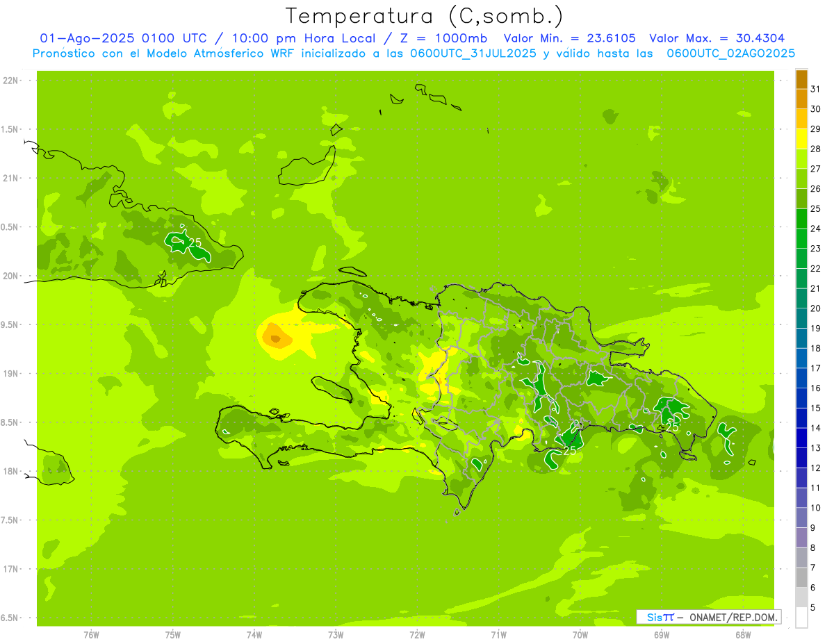Click the "75W" longitude label
Screen dimensions: 834x644
[173, 634]
